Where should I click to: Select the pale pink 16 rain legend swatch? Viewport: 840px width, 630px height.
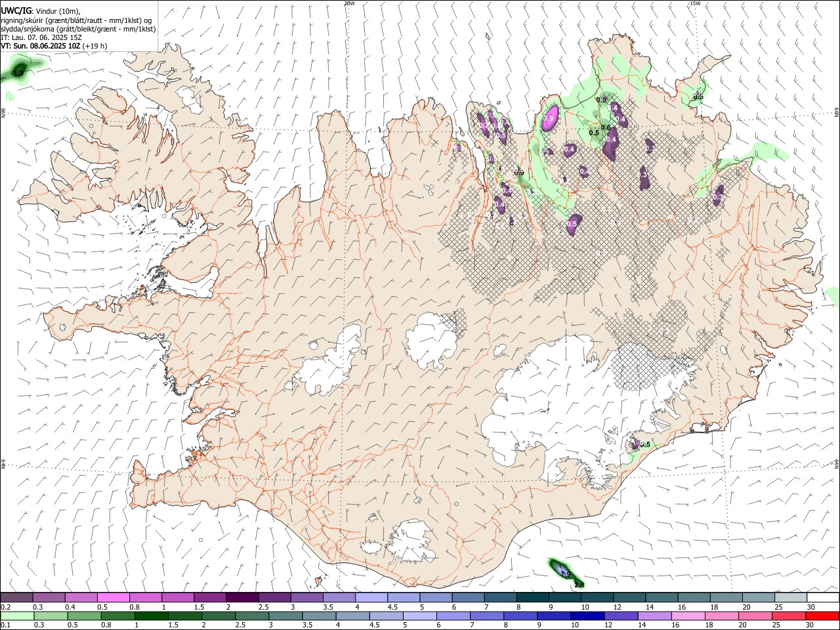click(x=690, y=616)
